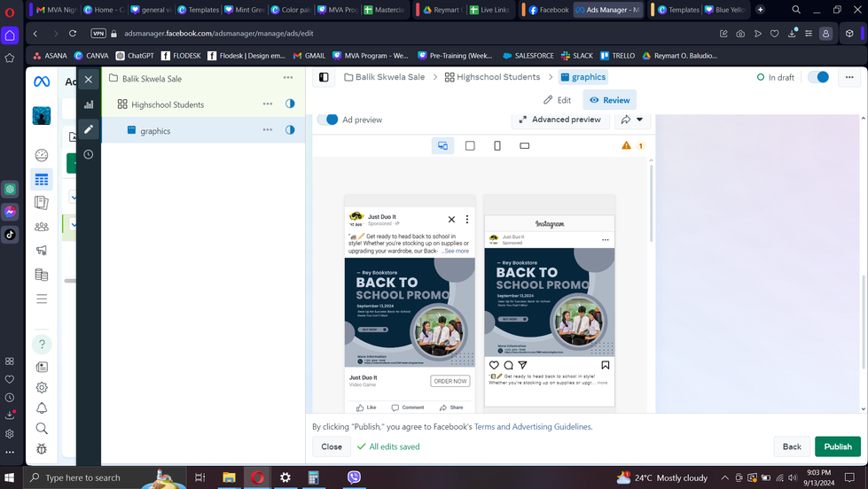Open File Explorer from the taskbar
This screenshot has height=489, width=868.
229,478
